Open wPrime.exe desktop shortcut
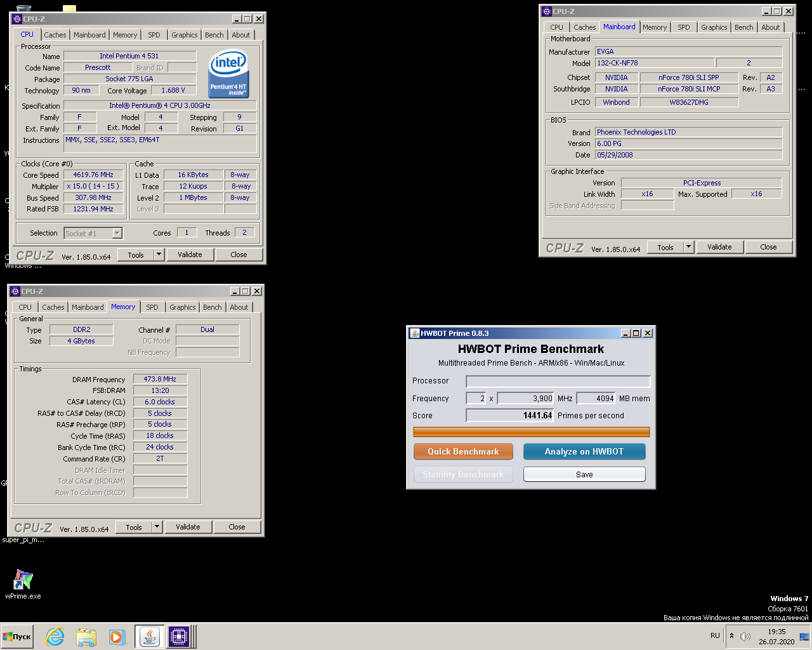This screenshot has height=650, width=812. pos(23,585)
